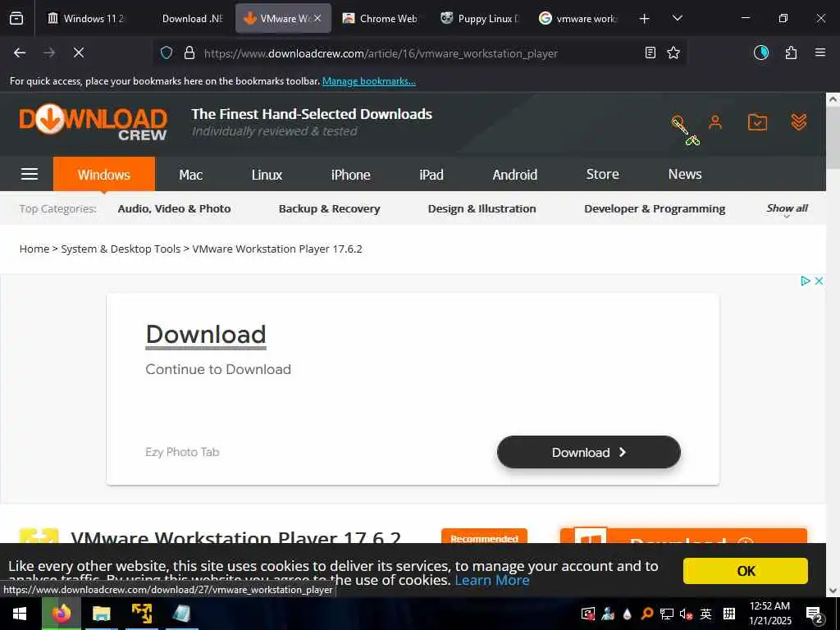Image resolution: width=840 pixels, height=630 pixels.
Task: Open the site search magnifier icon
Action: [678, 123]
